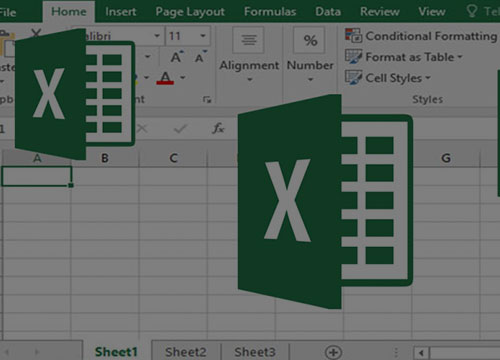Select cell B1 in the grid
Screen dimensions: 500x360
(105, 176)
